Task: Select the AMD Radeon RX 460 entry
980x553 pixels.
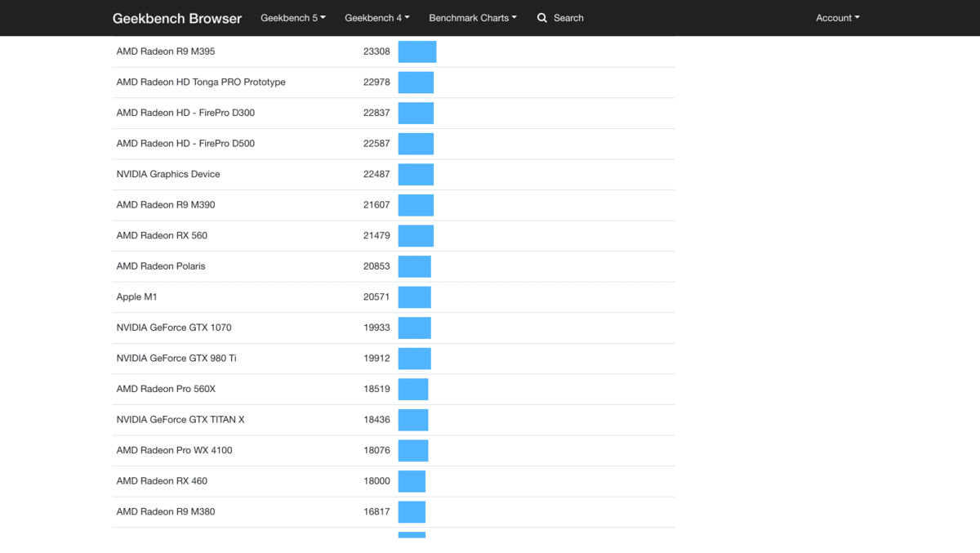Action: 162,481
